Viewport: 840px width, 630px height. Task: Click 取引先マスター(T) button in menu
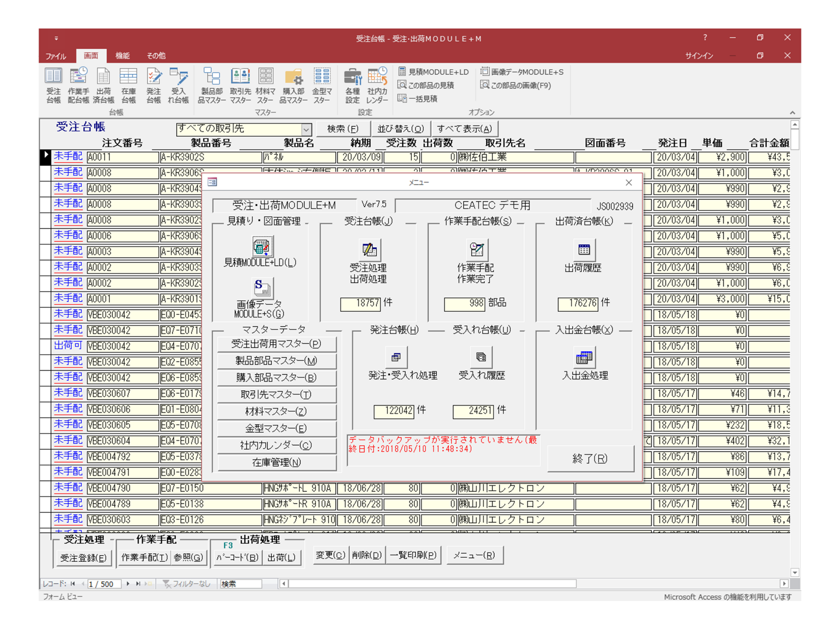(276, 394)
